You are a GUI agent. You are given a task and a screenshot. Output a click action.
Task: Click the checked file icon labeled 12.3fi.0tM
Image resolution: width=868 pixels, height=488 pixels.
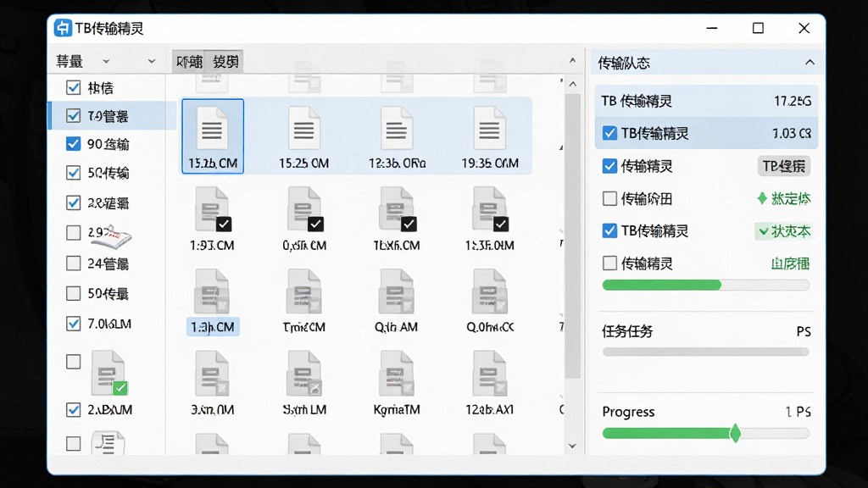pos(489,209)
